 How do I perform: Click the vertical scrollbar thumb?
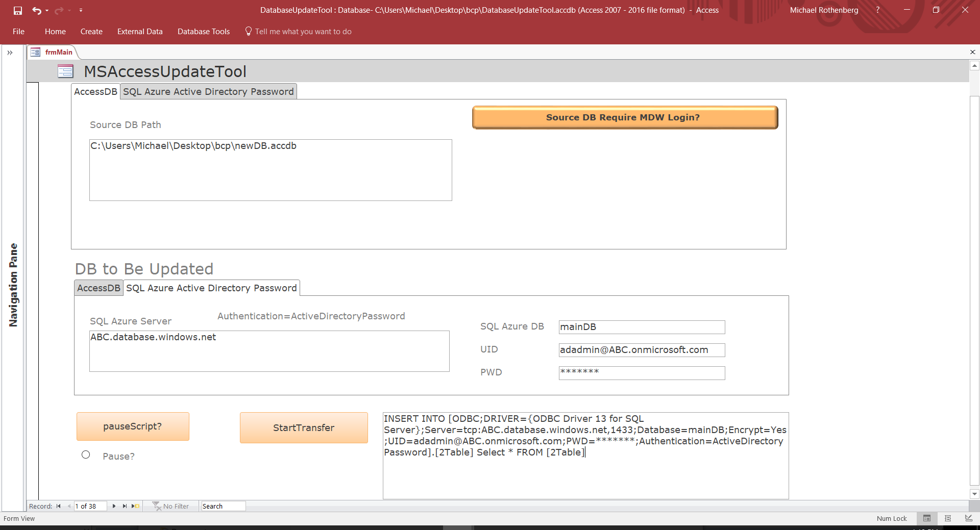coord(974,290)
